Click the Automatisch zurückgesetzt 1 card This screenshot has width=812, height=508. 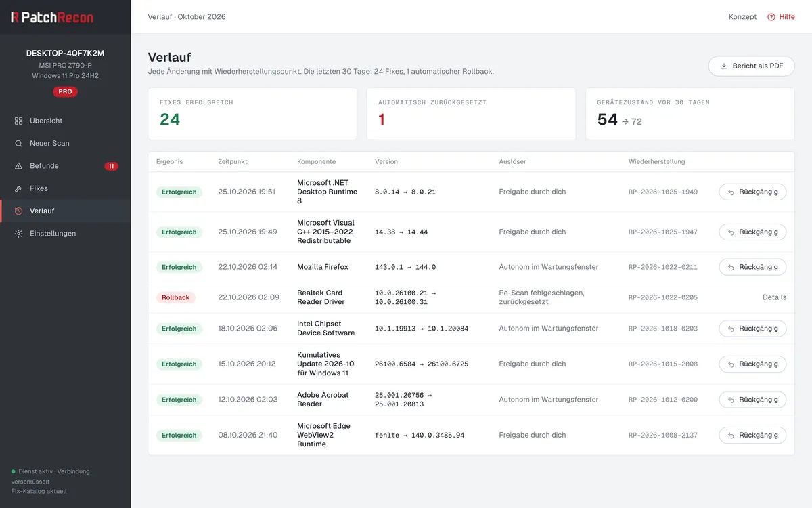tap(471, 114)
